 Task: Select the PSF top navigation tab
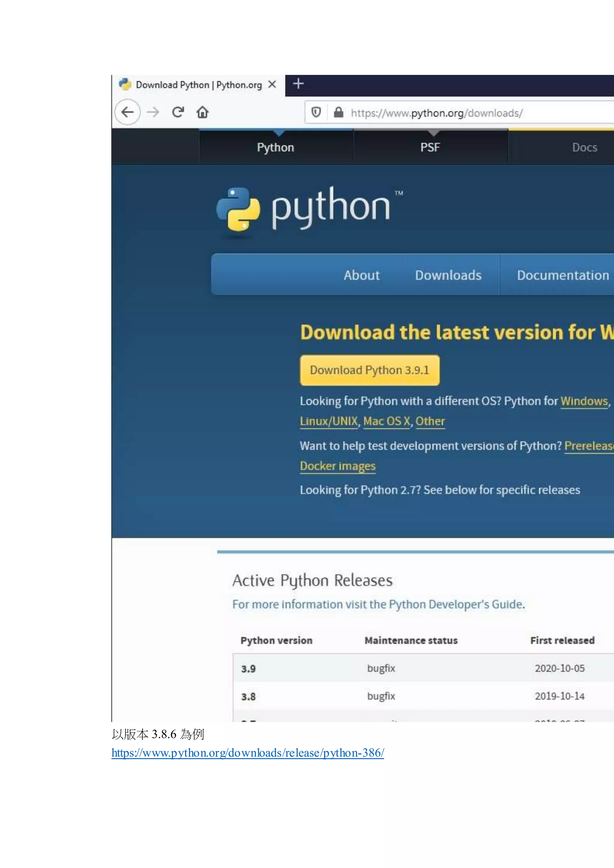(430, 147)
